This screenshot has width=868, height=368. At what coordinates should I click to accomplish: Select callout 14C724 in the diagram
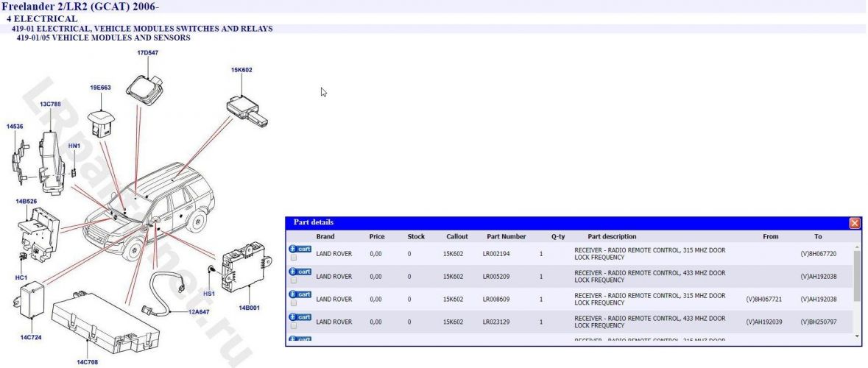[31, 337]
